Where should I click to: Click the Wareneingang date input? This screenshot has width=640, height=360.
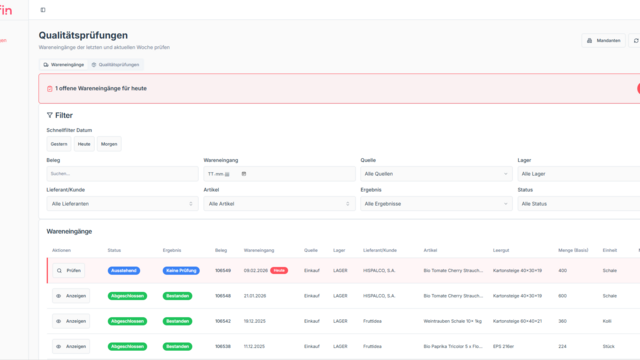point(280,174)
